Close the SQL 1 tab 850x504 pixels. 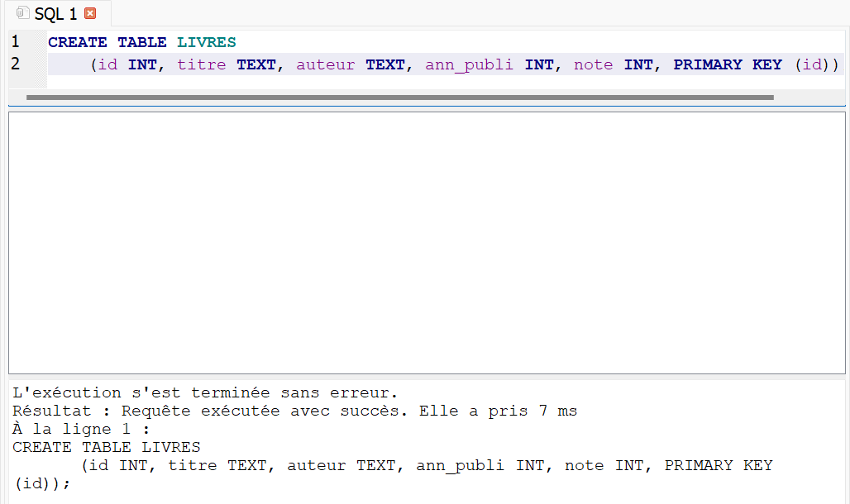[90, 14]
